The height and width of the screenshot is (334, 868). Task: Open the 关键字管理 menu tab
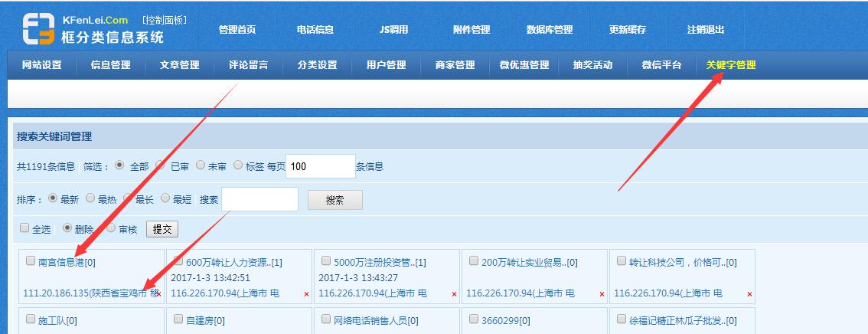(x=730, y=65)
